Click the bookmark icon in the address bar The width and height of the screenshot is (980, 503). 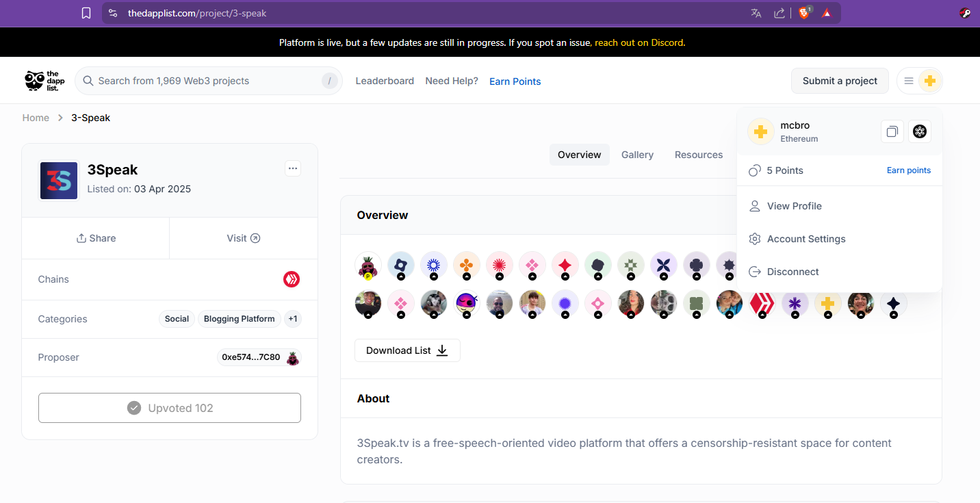coord(86,13)
